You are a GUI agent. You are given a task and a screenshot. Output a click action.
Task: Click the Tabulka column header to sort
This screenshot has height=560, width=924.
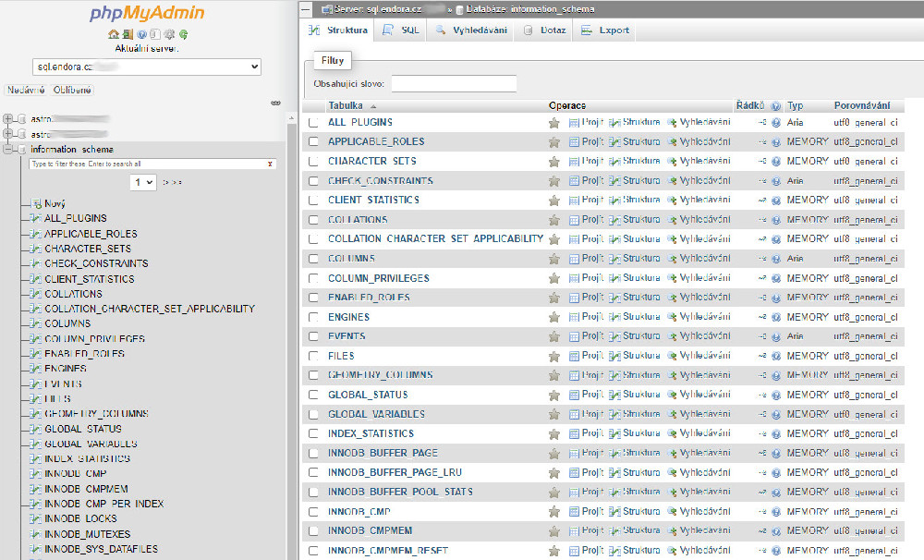point(346,105)
